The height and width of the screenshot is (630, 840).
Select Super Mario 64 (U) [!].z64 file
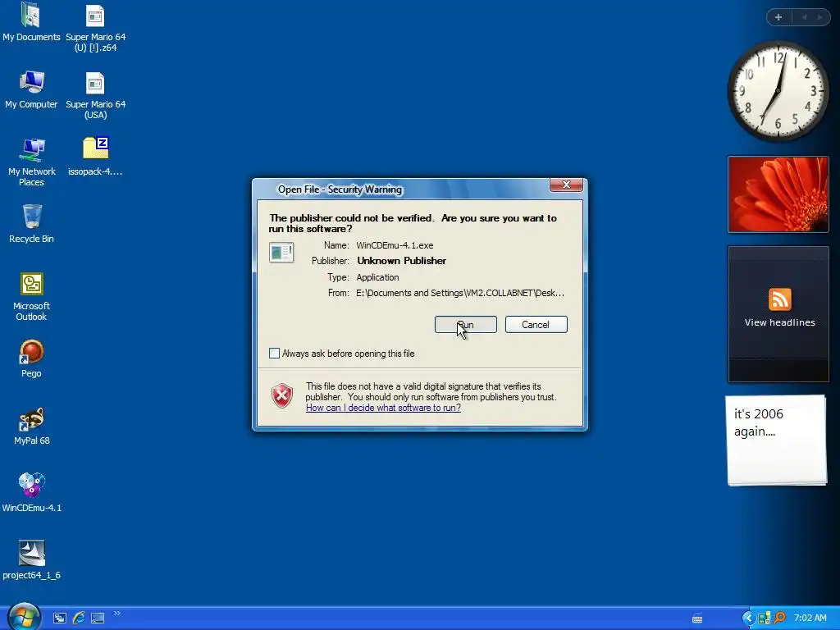(95, 27)
